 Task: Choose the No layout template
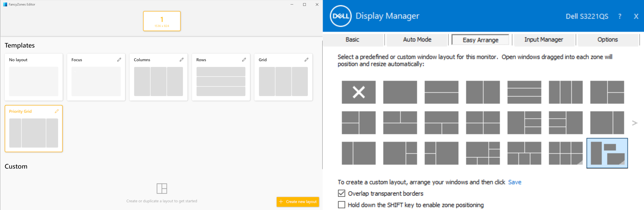(x=34, y=77)
